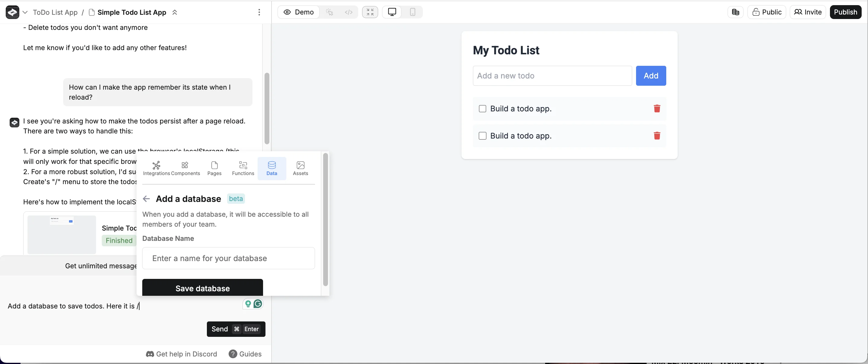
Task: Activate the select element cursor tool
Action: click(330, 12)
